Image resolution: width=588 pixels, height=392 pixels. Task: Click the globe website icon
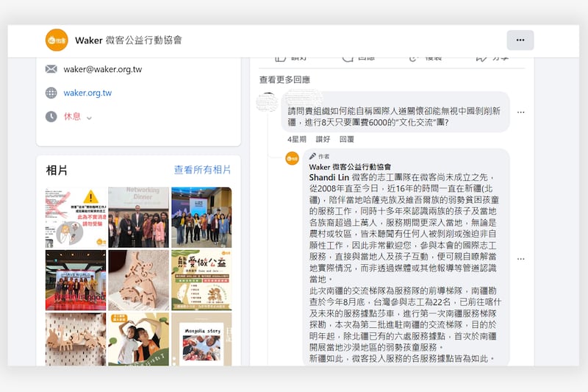pos(51,93)
